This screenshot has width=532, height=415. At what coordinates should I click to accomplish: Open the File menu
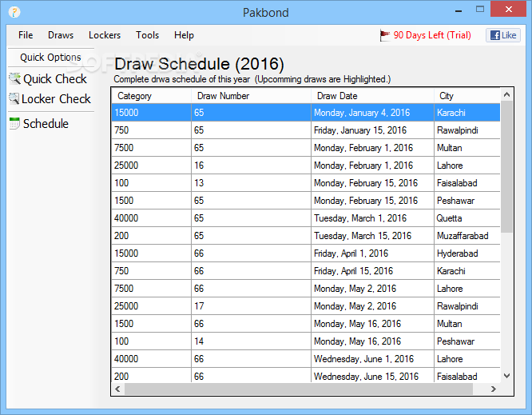[x=26, y=35]
